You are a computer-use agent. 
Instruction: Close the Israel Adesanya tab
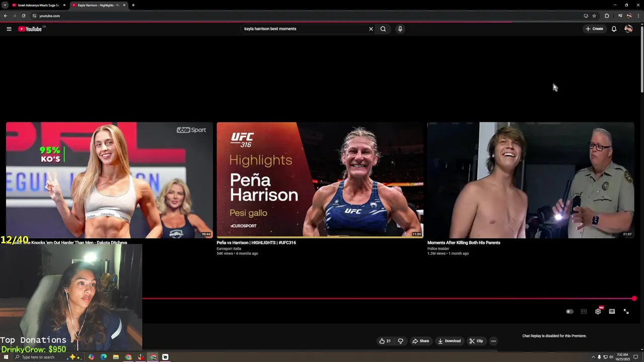[64, 5]
